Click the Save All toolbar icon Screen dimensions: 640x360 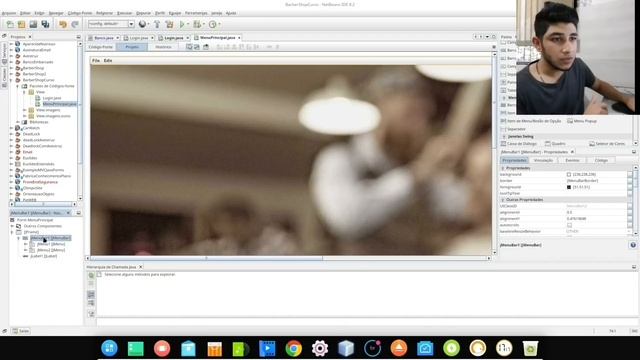pyautogui.click(x=45, y=24)
